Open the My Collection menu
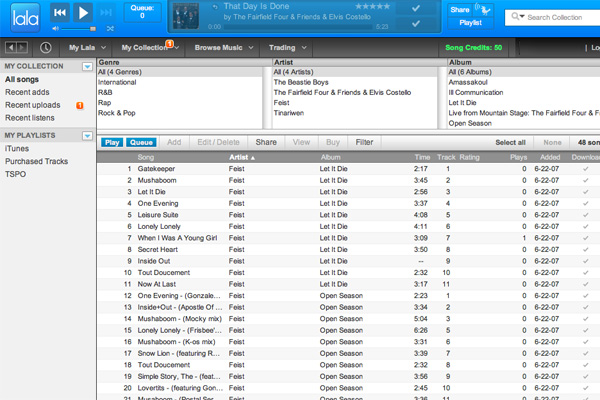This screenshot has width=600, height=400. [148, 48]
